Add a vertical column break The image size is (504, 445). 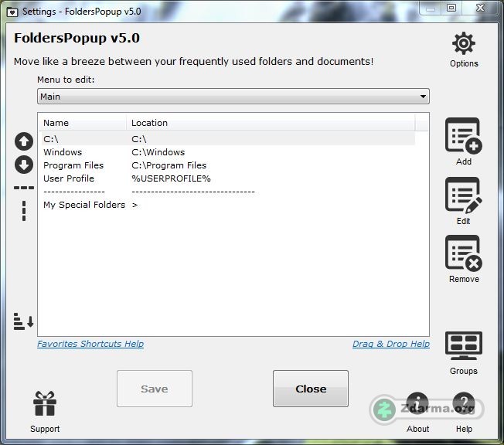click(x=24, y=211)
